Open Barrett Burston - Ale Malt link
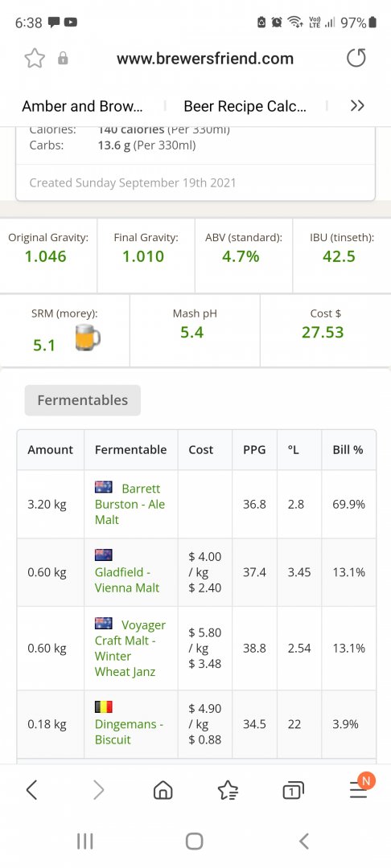The image size is (391, 868). [x=130, y=504]
